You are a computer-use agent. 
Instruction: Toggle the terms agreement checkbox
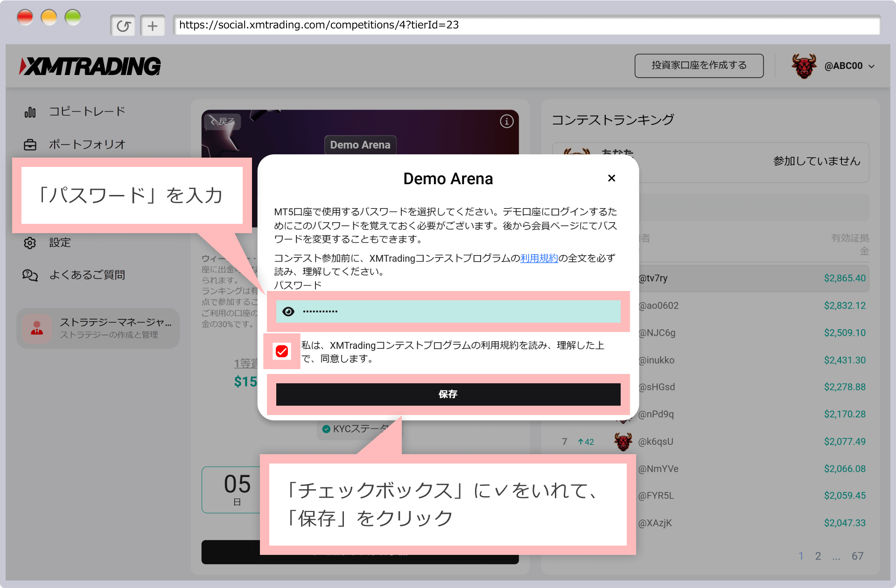click(x=282, y=351)
